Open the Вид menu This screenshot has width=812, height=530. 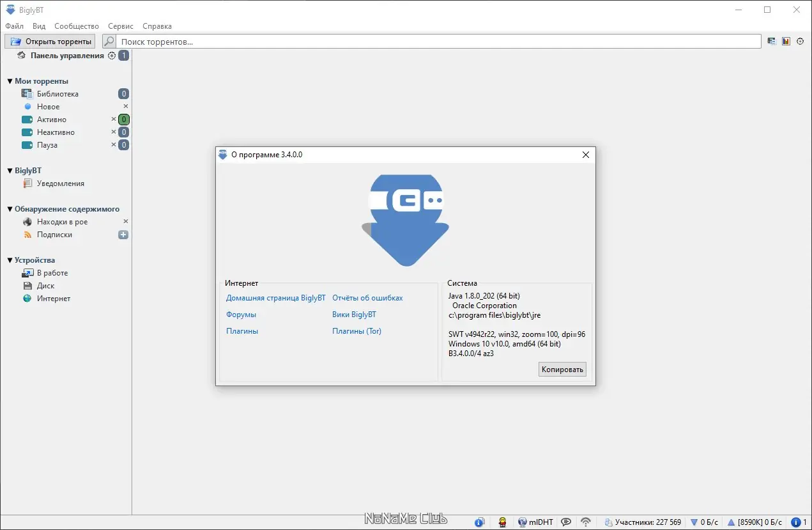[x=39, y=26]
